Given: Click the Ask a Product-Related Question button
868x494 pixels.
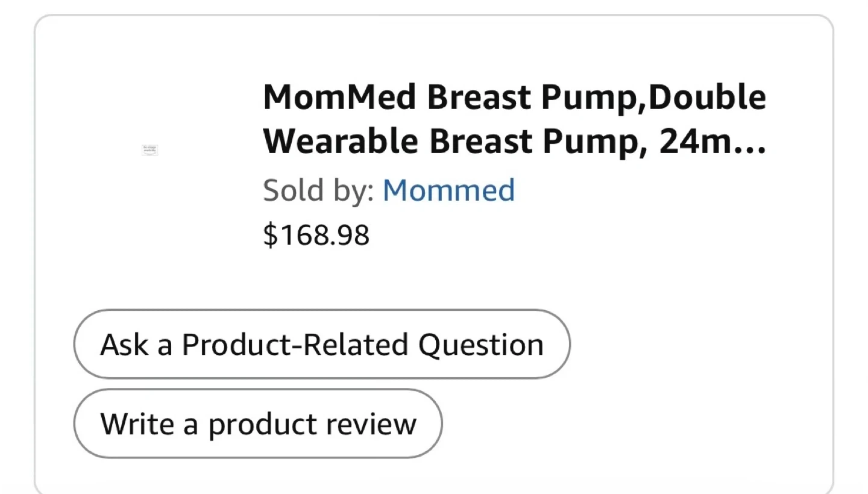Looking at the screenshot, I should point(321,345).
